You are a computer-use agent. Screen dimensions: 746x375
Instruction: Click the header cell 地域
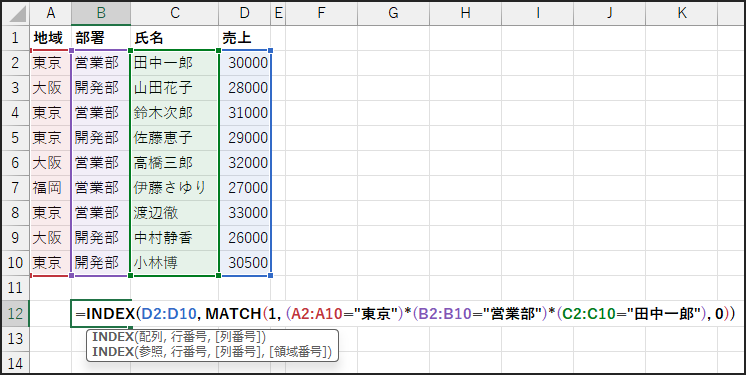[50, 38]
